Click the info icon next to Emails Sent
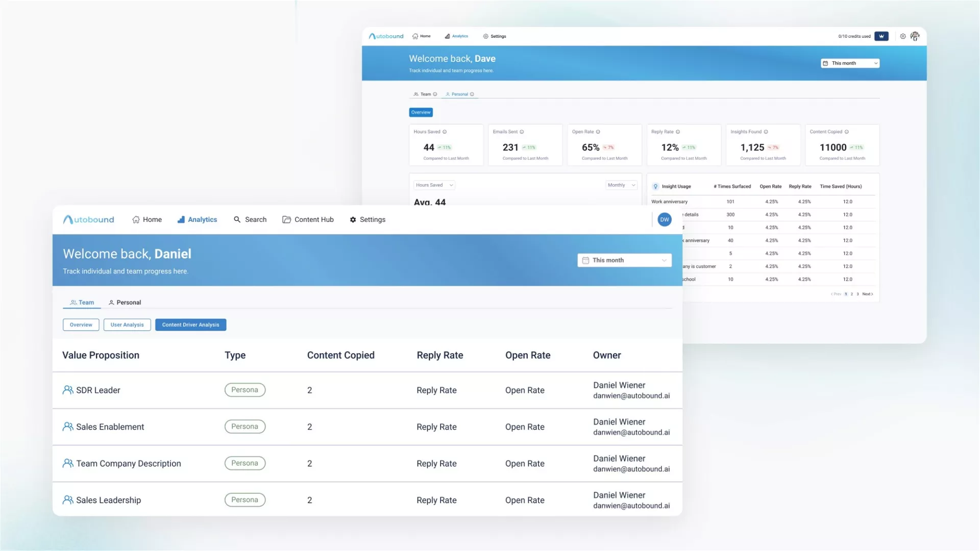This screenshot has width=980, height=551. point(522,132)
